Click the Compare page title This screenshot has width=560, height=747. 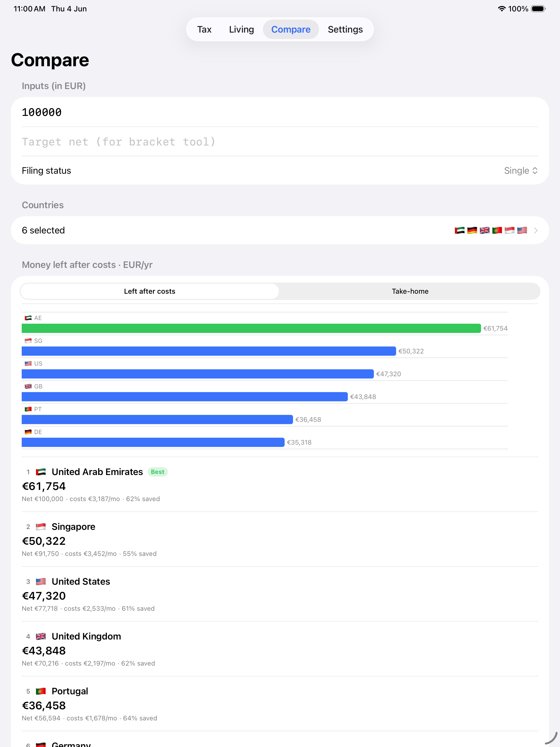[50, 60]
